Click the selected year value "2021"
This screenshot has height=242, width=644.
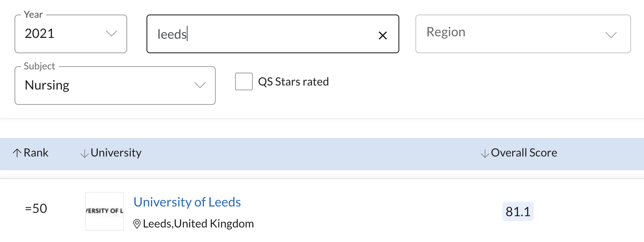point(39,33)
